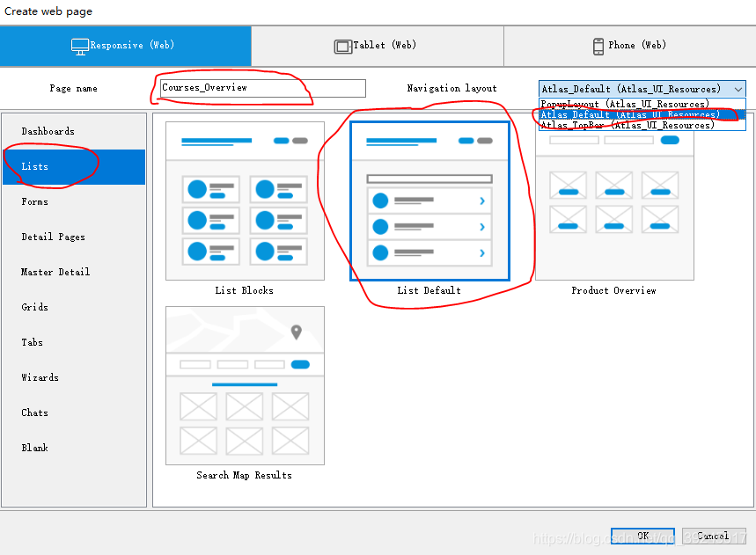Select the Detail Pages category
756x555 pixels.
(54, 237)
